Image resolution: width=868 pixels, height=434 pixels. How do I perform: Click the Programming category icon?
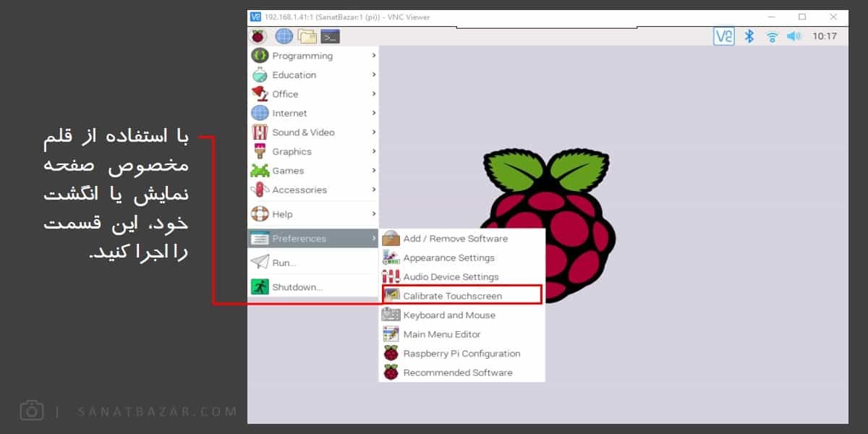pos(260,56)
